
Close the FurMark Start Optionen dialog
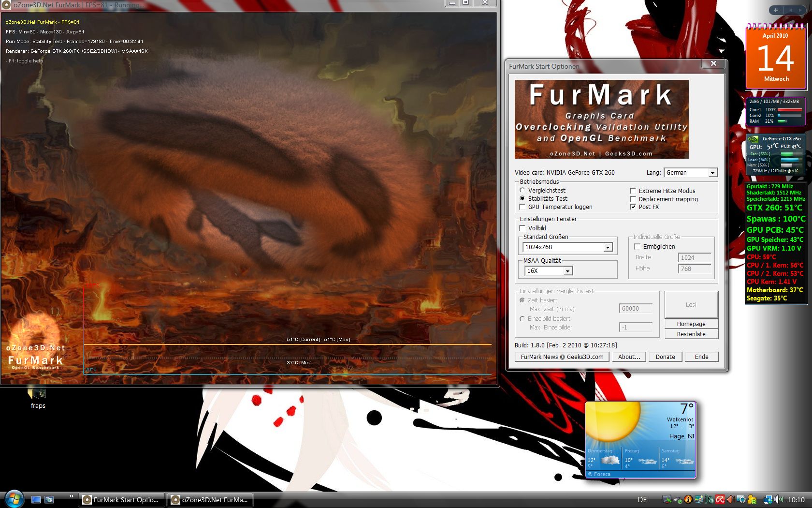pyautogui.click(x=713, y=64)
